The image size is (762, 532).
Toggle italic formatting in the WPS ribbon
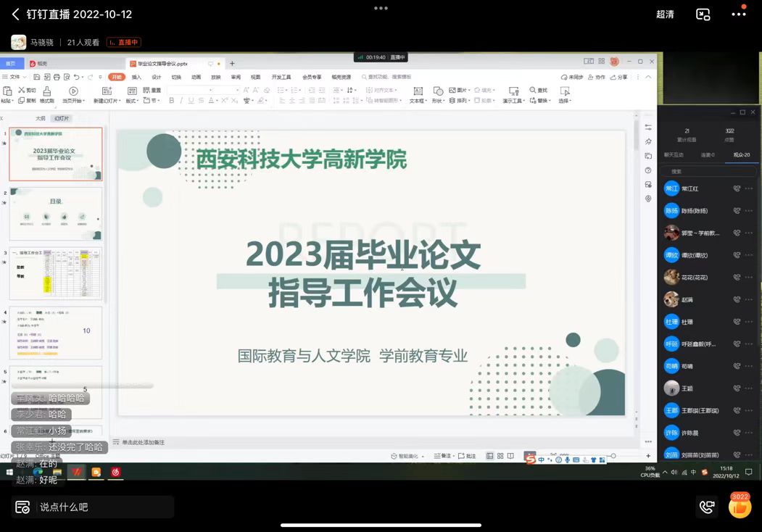[x=181, y=101]
